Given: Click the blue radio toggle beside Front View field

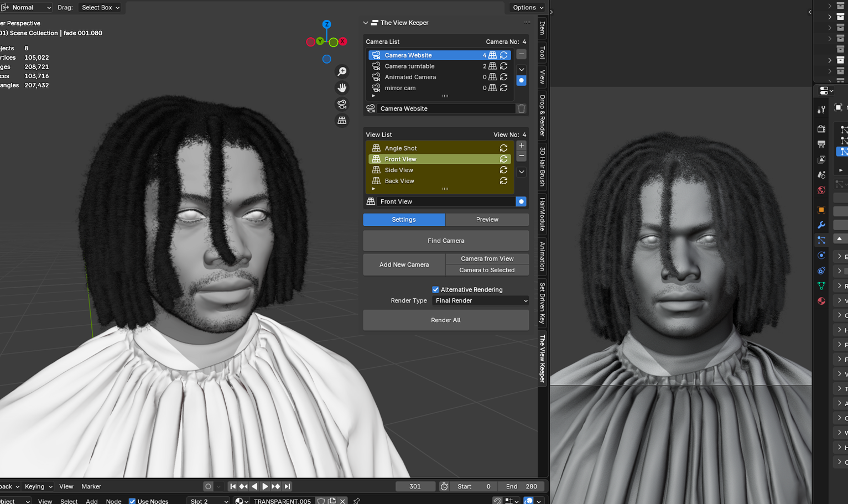Looking at the screenshot, I should (521, 201).
